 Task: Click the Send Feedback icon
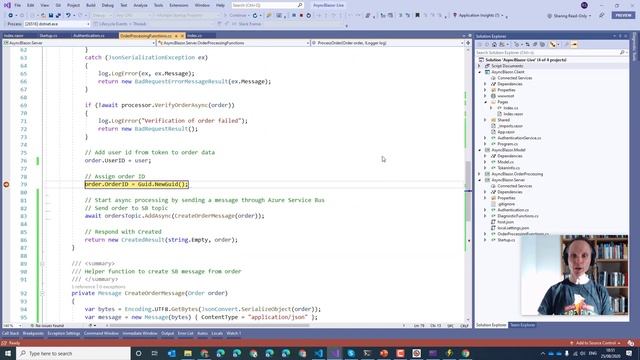pyautogui.click(x=602, y=15)
